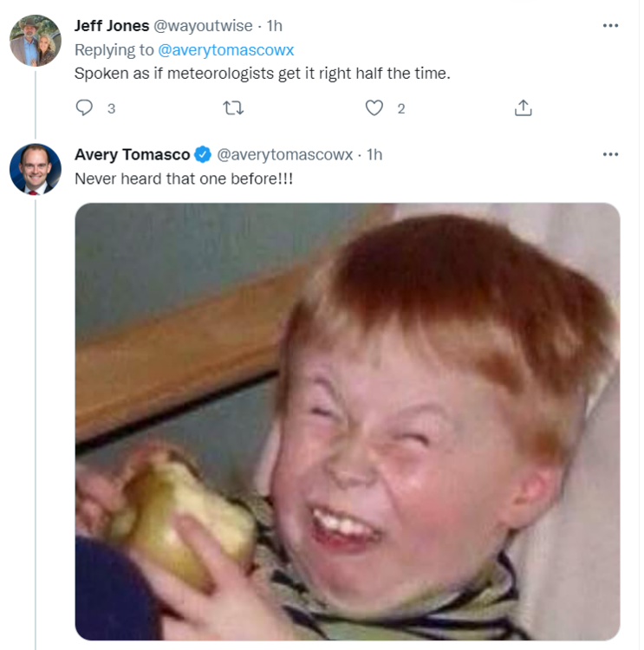Image resolution: width=644 pixels, height=650 pixels.
Task: Share Jeff Jones's tweet
Action: point(523,108)
